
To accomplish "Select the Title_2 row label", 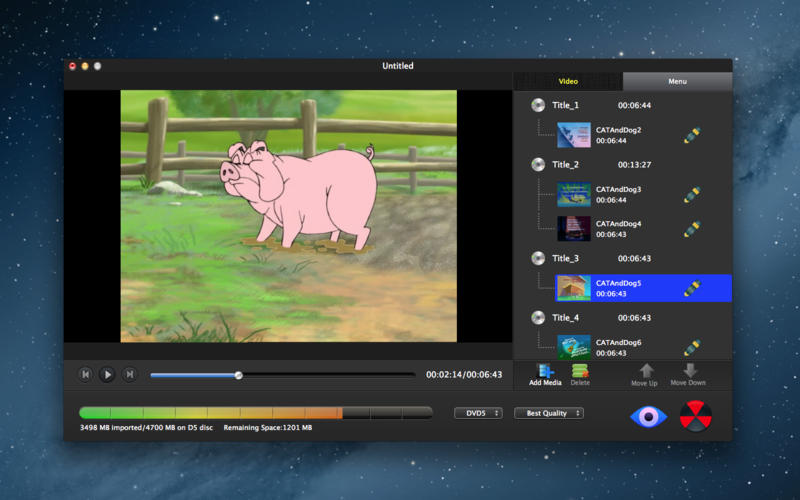I will click(x=565, y=164).
